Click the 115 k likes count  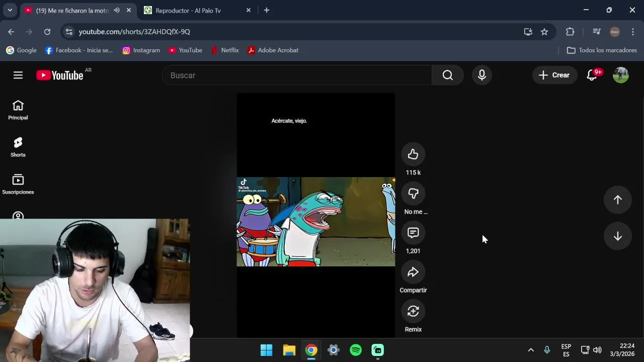(413, 172)
